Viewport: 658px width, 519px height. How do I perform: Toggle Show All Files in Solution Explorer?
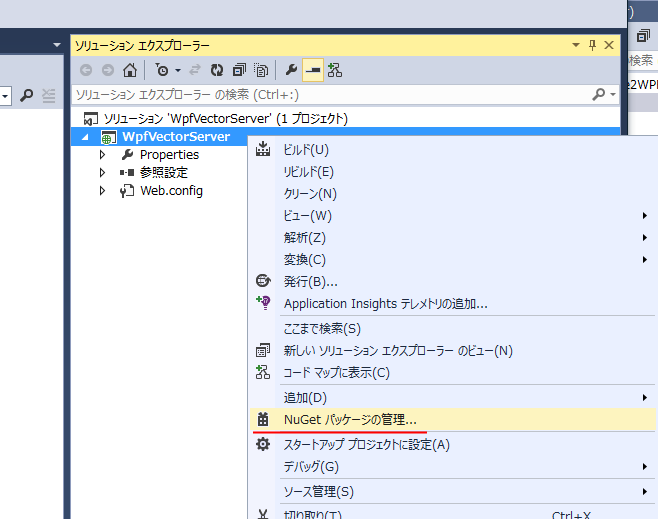[x=261, y=70]
